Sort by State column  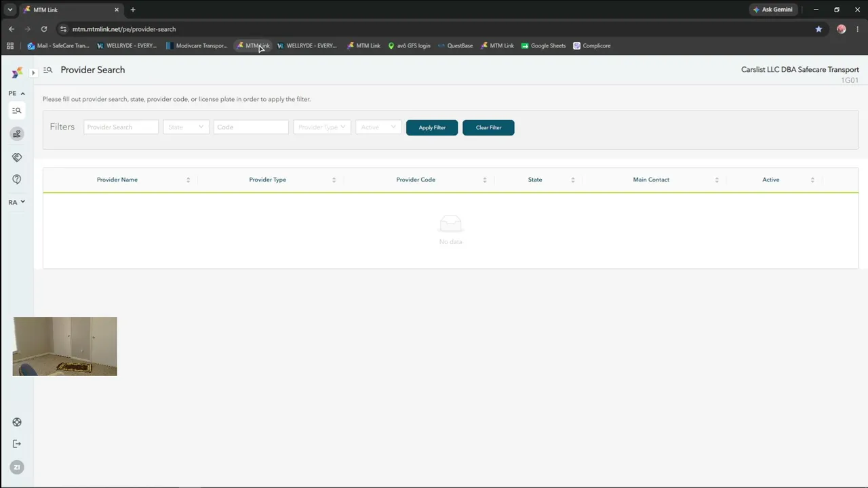point(573,180)
